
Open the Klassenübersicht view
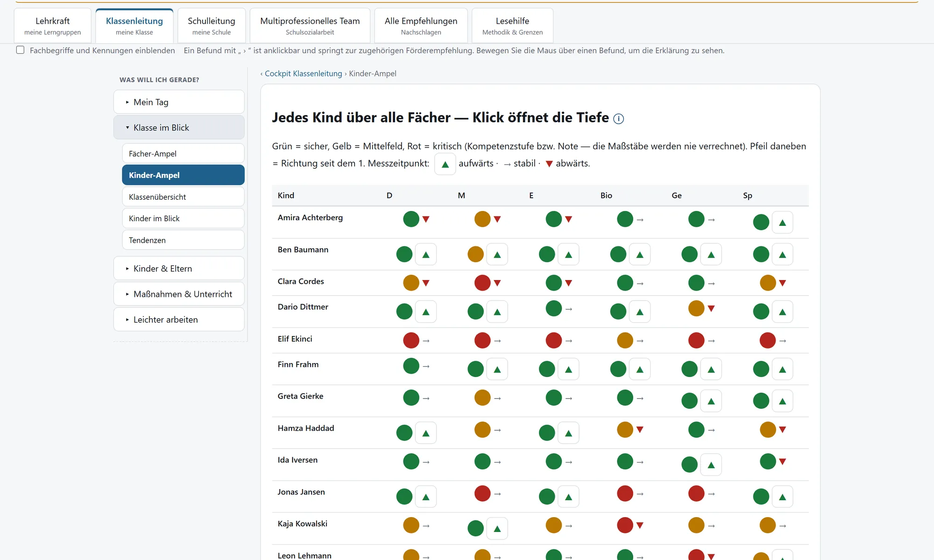coord(183,197)
